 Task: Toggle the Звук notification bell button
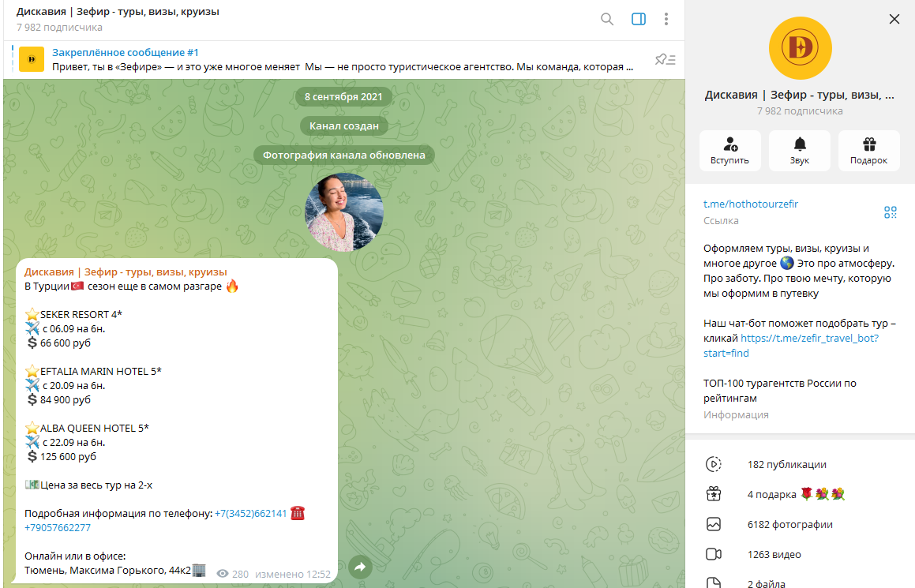(x=800, y=151)
